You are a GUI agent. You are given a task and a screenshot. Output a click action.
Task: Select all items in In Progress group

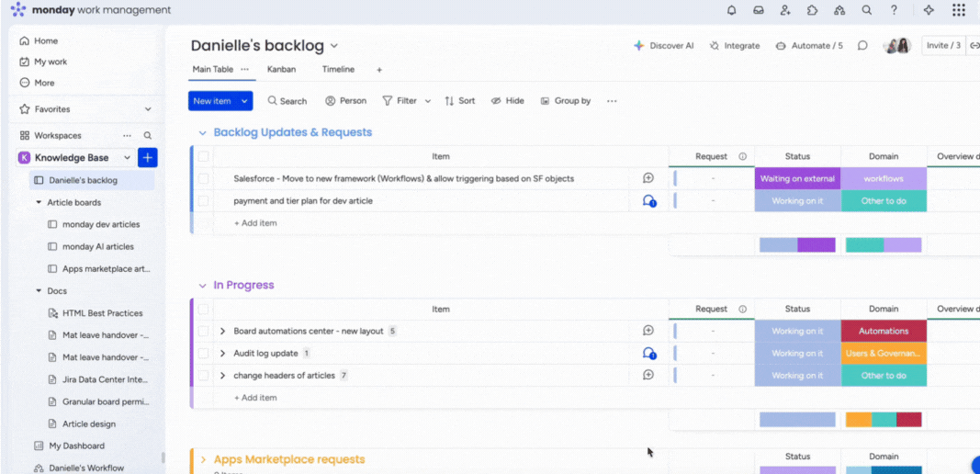[x=203, y=309]
